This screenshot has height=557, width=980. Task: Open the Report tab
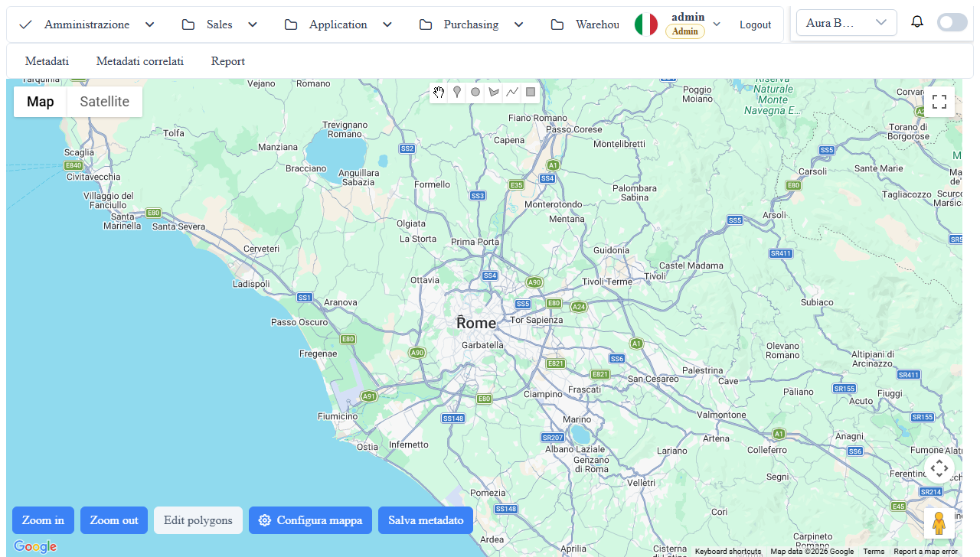228,61
